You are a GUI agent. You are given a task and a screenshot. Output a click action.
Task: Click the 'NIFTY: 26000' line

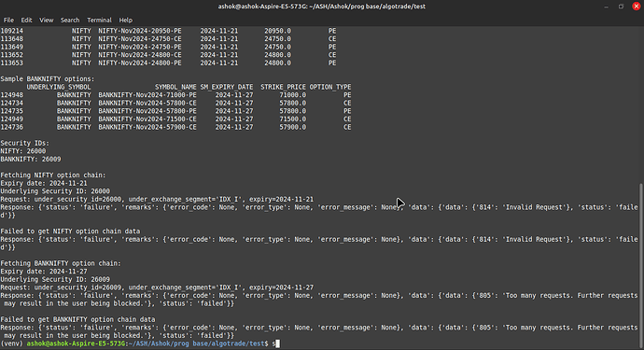pyautogui.click(x=23, y=151)
